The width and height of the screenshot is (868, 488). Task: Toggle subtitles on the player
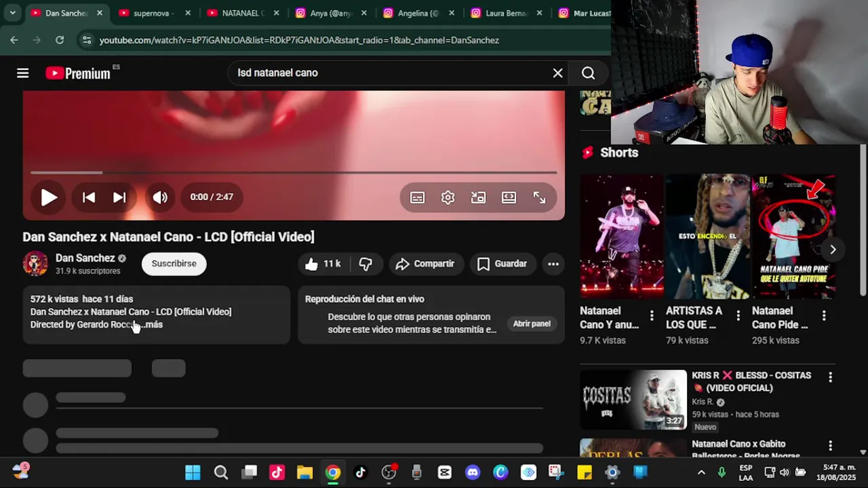(x=417, y=197)
